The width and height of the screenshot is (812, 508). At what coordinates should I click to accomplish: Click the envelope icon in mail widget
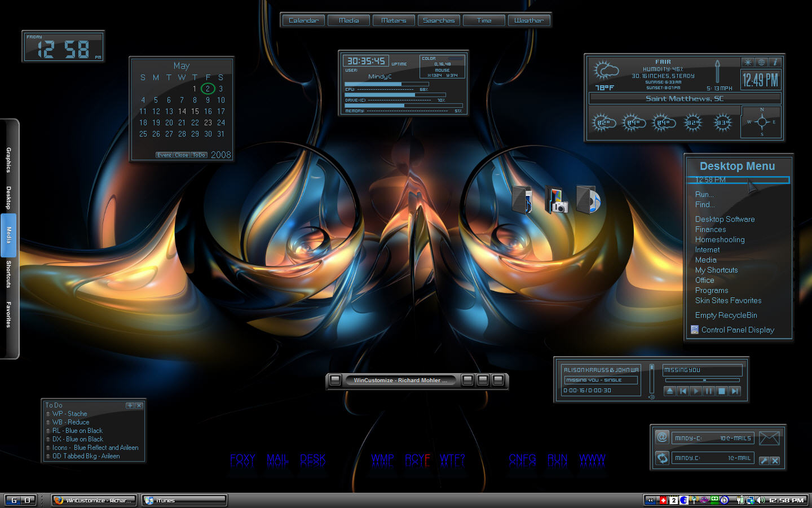tap(769, 437)
